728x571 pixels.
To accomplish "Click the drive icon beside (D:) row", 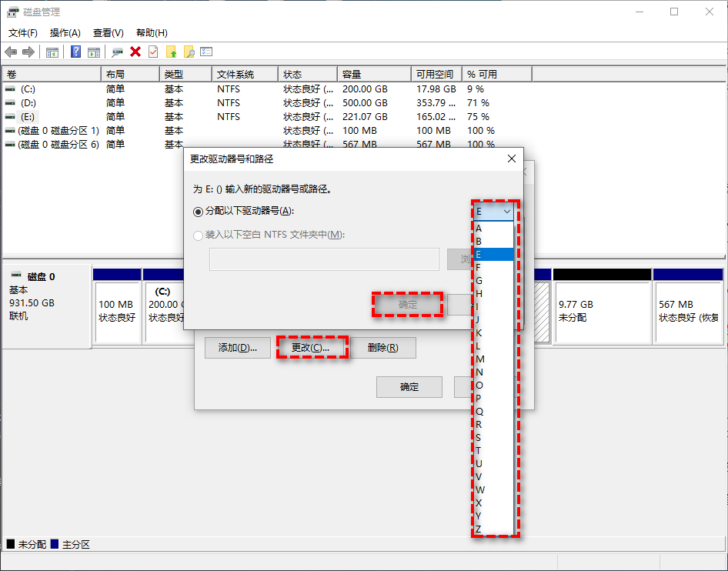I will tap(10, 102).
